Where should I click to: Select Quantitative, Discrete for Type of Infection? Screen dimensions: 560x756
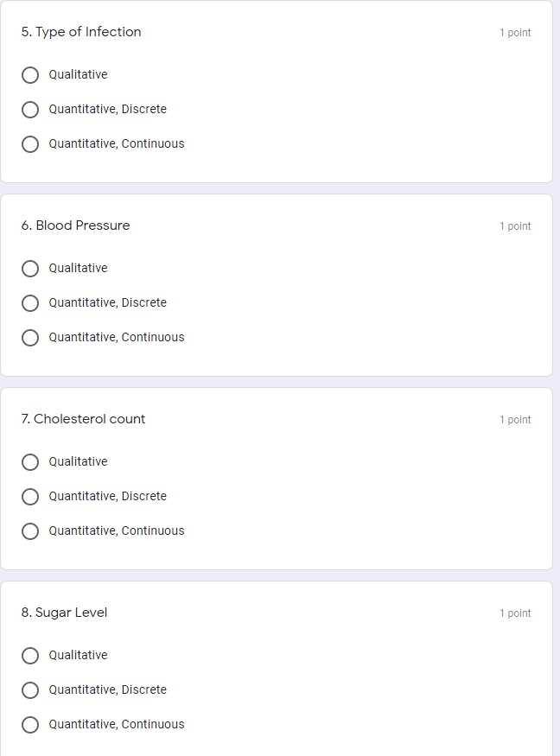[x=30, y=110]
